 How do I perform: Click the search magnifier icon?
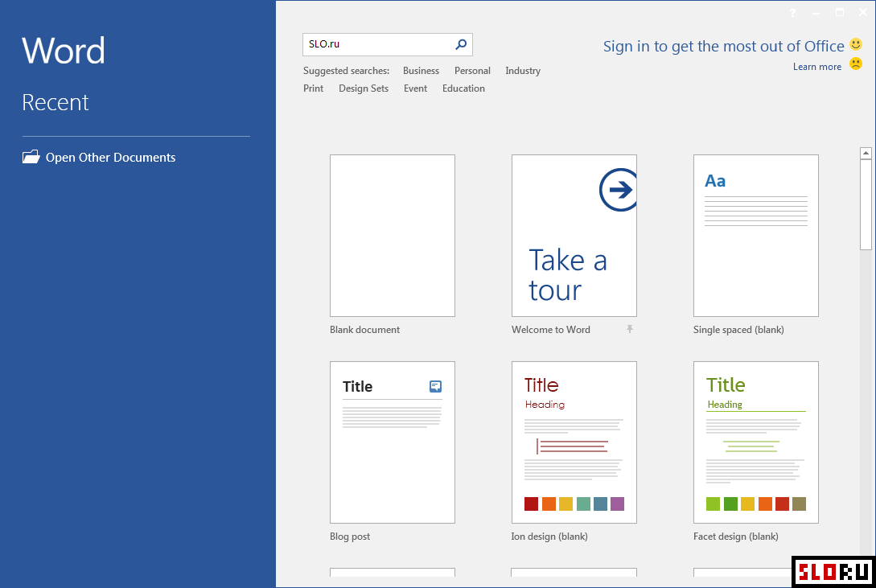[x=461, y=44]
